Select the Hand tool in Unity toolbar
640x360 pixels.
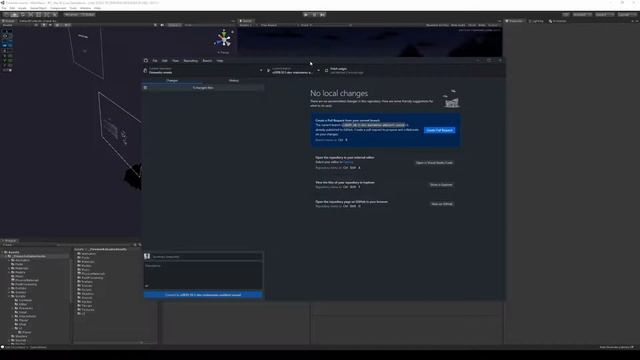click(x=6, y=15)
